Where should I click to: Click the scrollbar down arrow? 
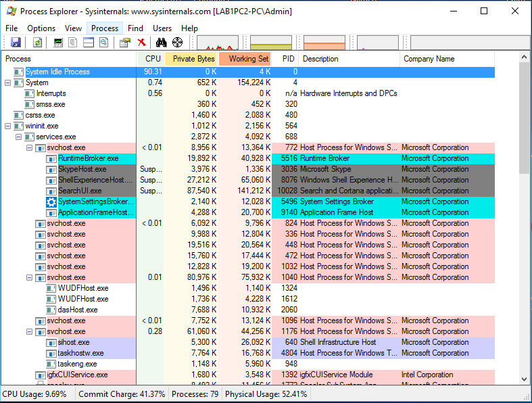pos(524,379)
